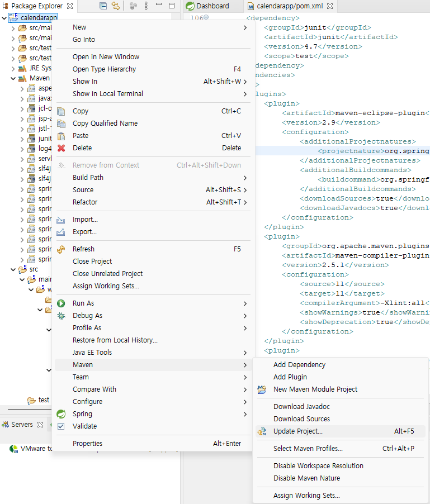This screenshot has width=430, height=504.
Task: Close the Package Explorer tab
Action: [x=70, y=6]
